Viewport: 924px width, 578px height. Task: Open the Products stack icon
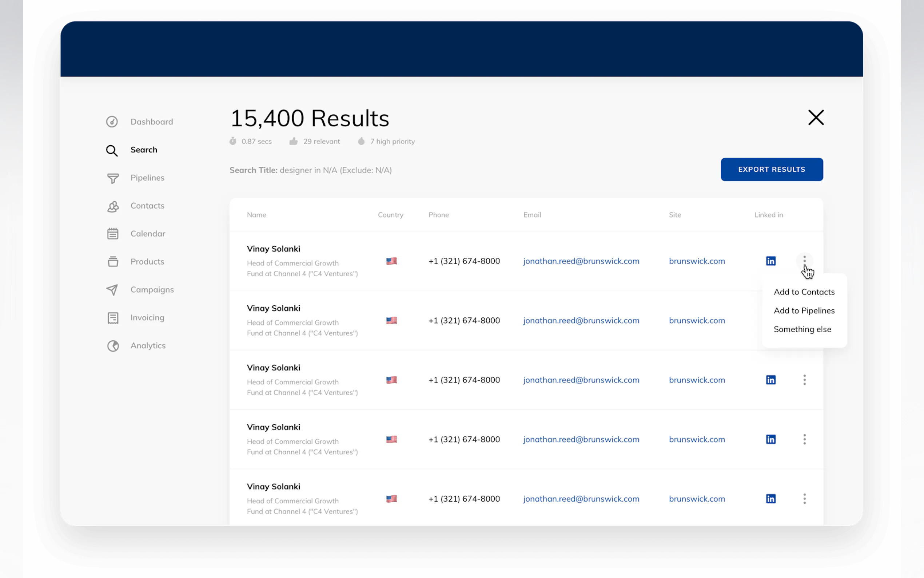click(113, 262)
